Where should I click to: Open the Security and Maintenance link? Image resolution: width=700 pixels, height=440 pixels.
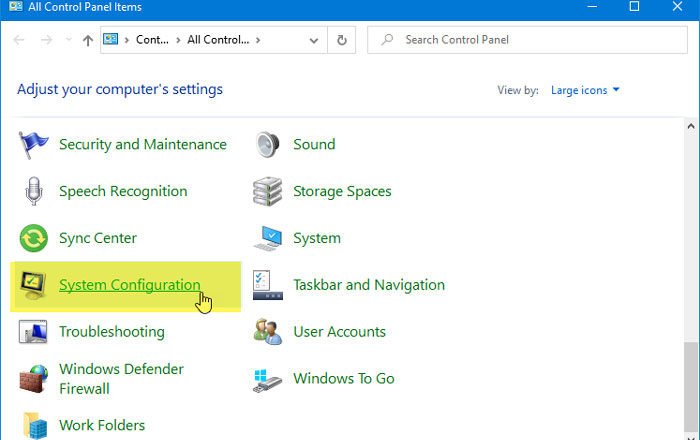click(x=143, y=145)
